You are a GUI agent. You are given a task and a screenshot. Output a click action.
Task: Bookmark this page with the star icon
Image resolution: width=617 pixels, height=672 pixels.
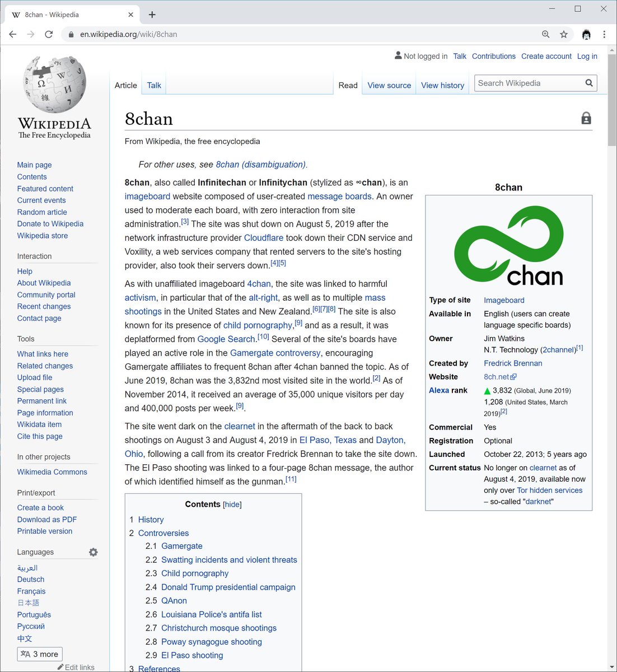564,34
